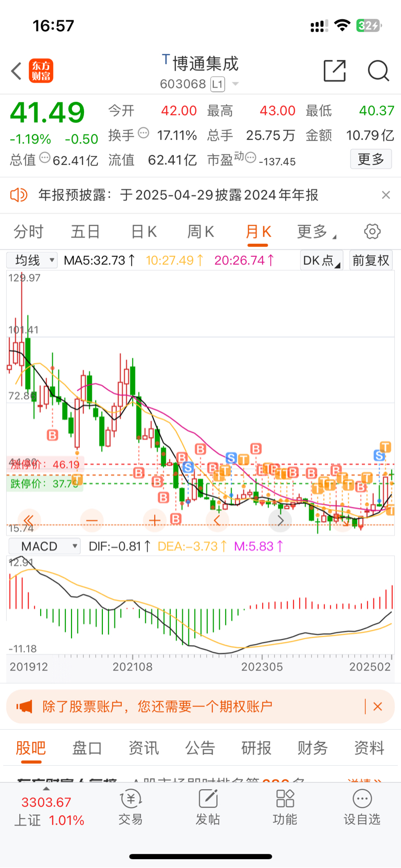The height and width of the screenshot is (868, 401).
Task: Tap the megaphone icon in options banner
Action: click(x=24, y=707)
